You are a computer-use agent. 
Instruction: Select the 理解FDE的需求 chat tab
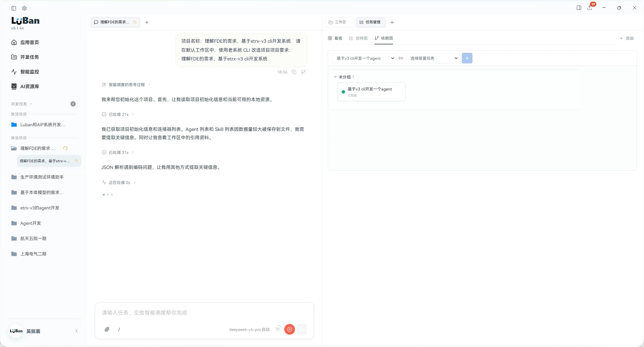pyautogui.click(x=115, y=22)
